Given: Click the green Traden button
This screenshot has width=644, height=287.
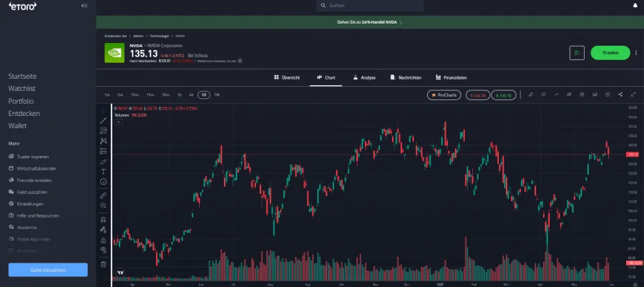Looking at the screenshot, I should [x=610, y=53].
